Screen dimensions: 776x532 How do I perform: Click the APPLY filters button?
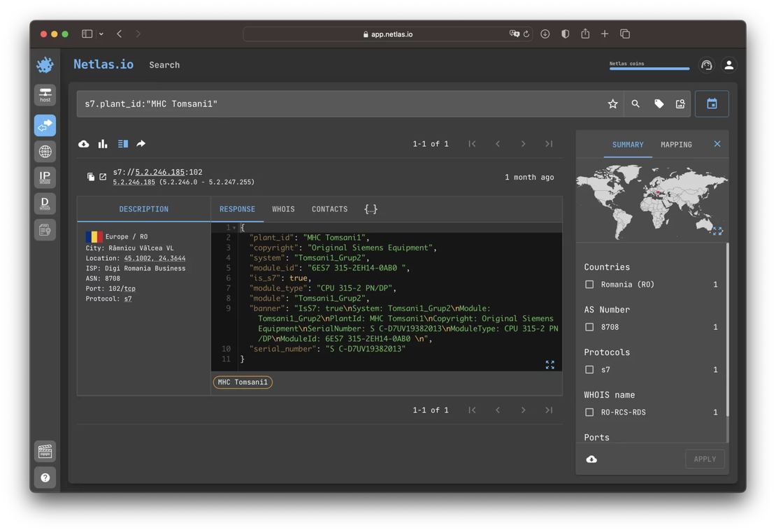(705, 459)
